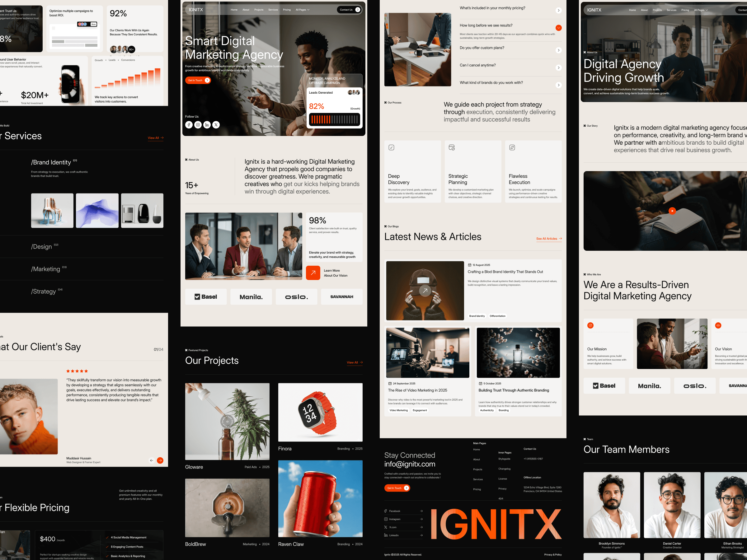The image size is (747, 560).
Task: Click the LinkedIn circle icon below Follow Us
Action: [207, 125]
